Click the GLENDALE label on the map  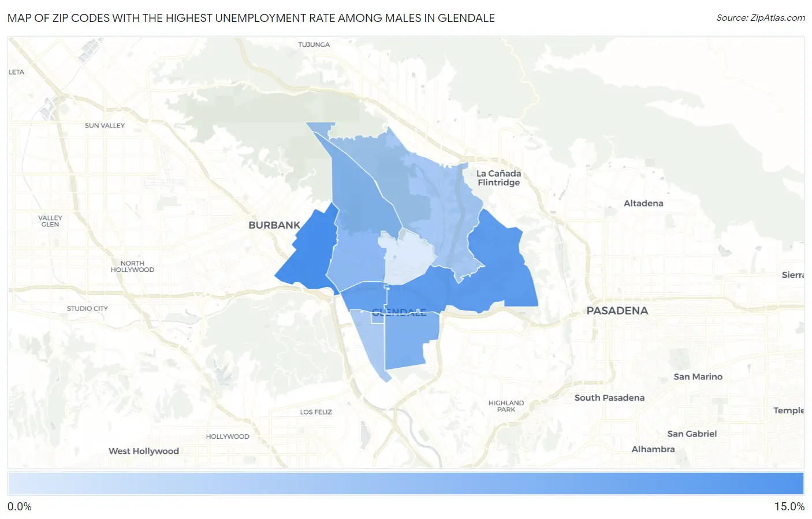click(x=399, y=312)
